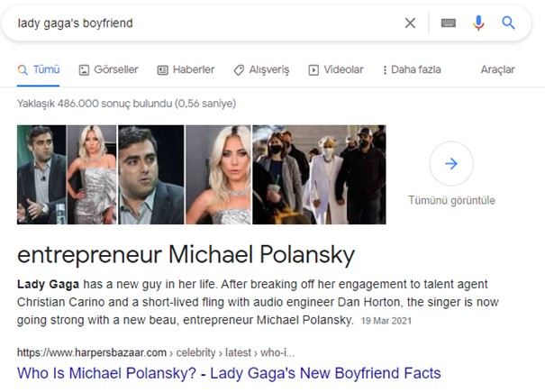545x392 pixels.
Task: Click the Alışveriş tag icon
Action: point(239,70)
